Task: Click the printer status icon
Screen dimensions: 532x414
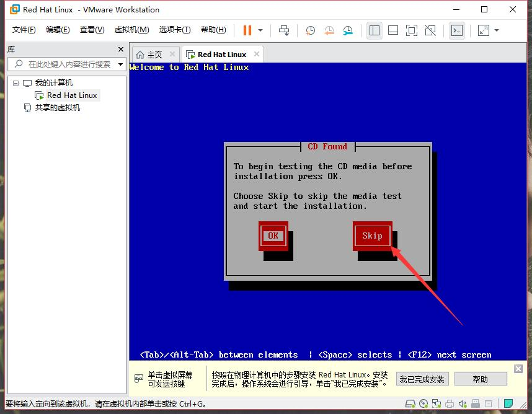Action: pos(450,403)
